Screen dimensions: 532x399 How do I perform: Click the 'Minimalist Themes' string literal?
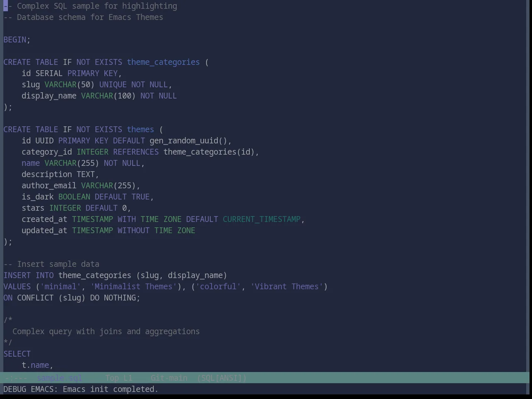[x=133, y=286]
